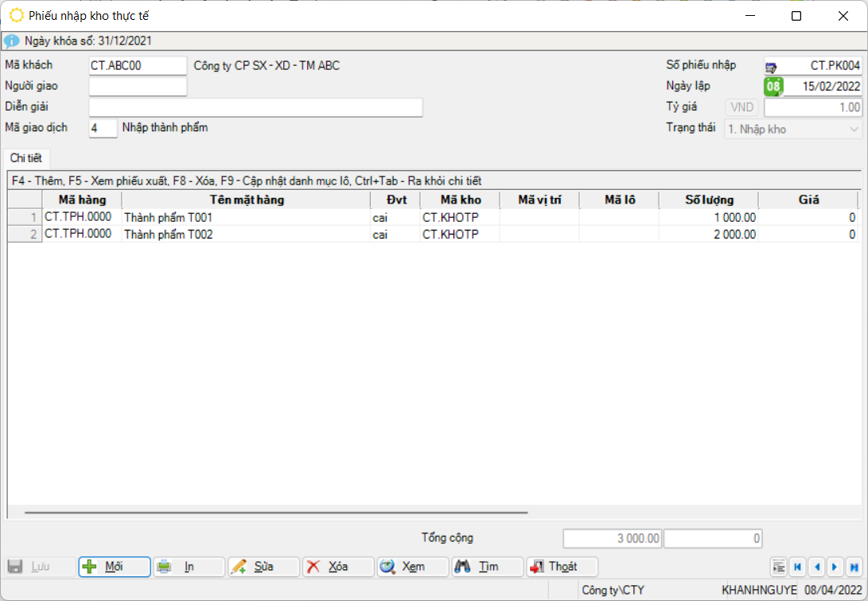The image size is (868, 601).
Task: Select the Thành phẩm T002 row
Action: click(x=247, y=235)
